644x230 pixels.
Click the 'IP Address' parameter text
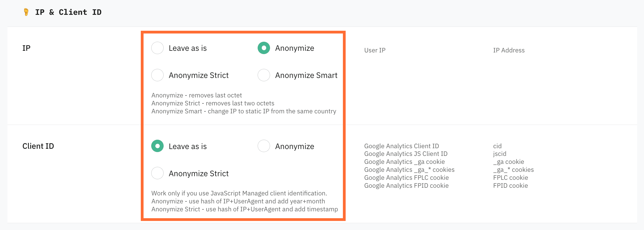point(509,50)
